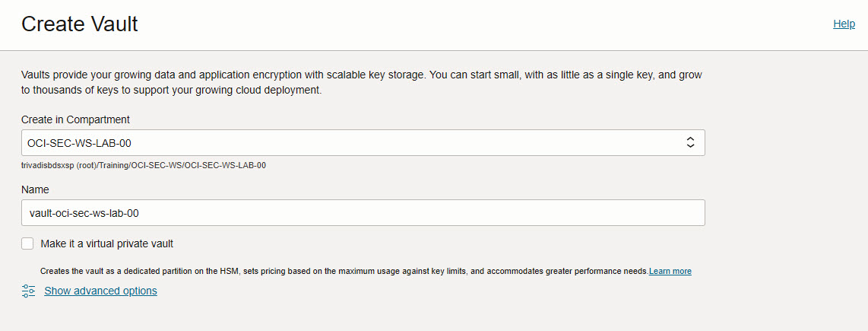868x331 pixels.
Task: Click the trivadisbdsxsp root compartment path text
Action: coord(144,165)
